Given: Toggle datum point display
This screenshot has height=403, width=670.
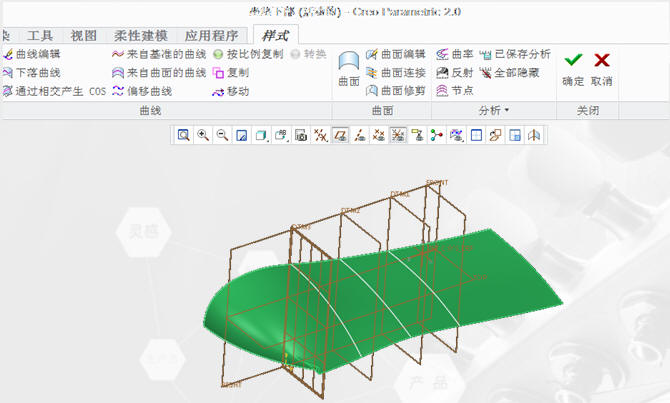Looking at the screenshot, I should tap(379, 135).
